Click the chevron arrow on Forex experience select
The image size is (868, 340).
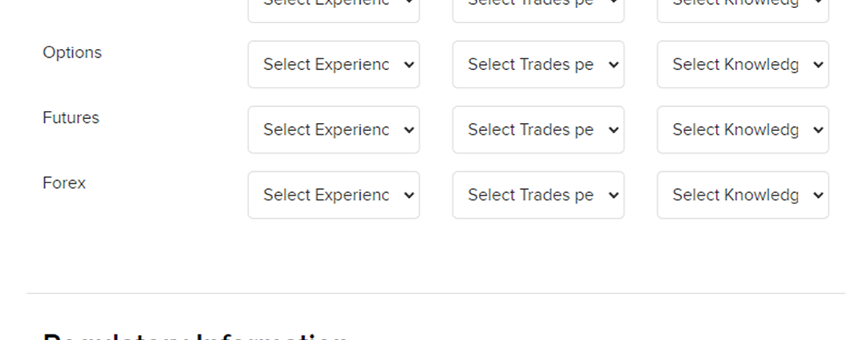point(408,195)
